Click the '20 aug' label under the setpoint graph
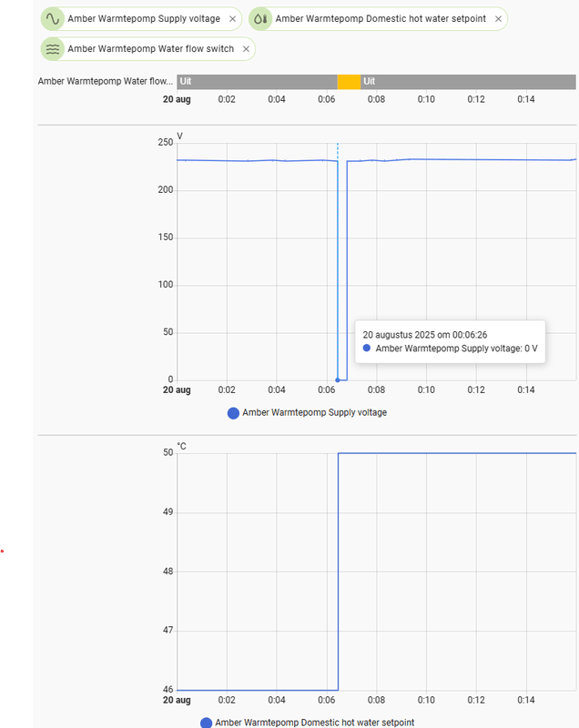This screenshot has width=579, height=728. [x=177, y=700]
